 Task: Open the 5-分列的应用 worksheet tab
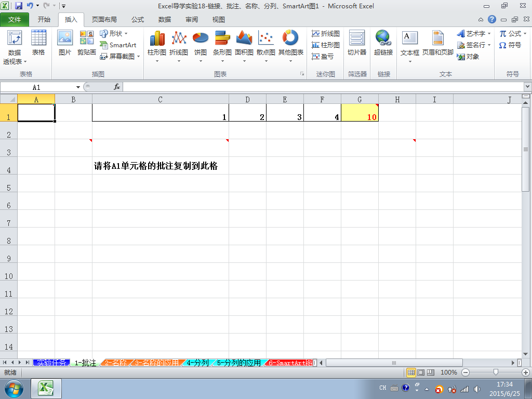point(239,363)
